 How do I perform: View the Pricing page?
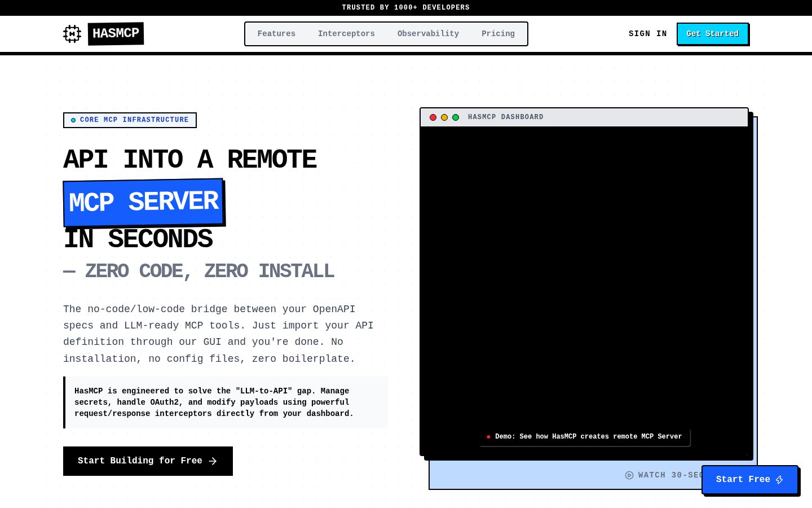click(498, 34)
